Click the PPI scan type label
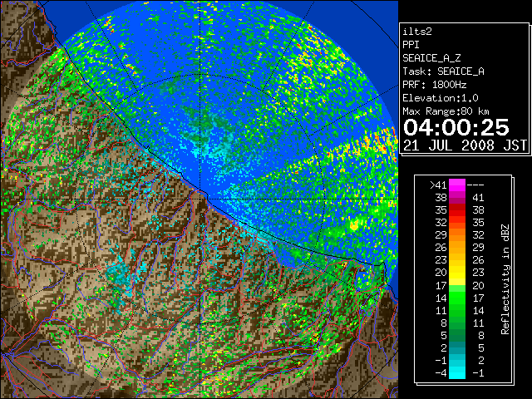 point(411,45)
